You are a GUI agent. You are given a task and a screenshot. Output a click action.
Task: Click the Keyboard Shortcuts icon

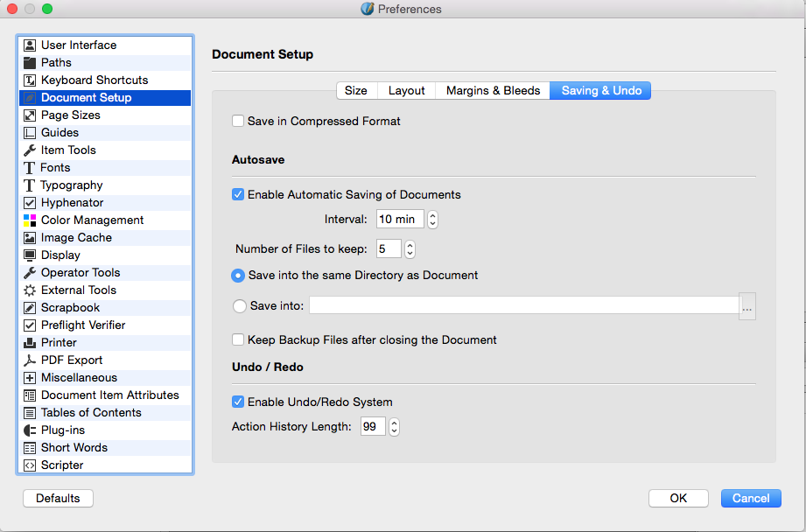tap(30, 80)
